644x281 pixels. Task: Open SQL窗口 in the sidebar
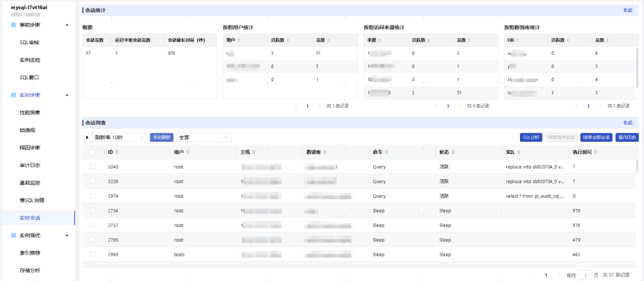30,77
